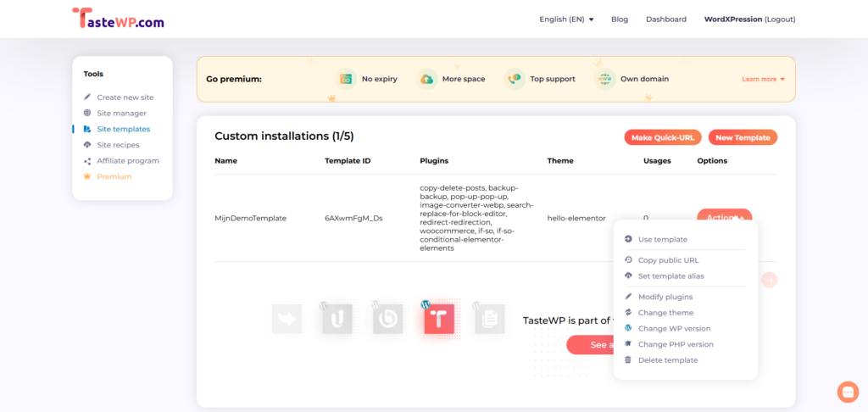This screenshot has width=868, height=412.
Task: Click the Template ID column header
Action: pos(348,160)
